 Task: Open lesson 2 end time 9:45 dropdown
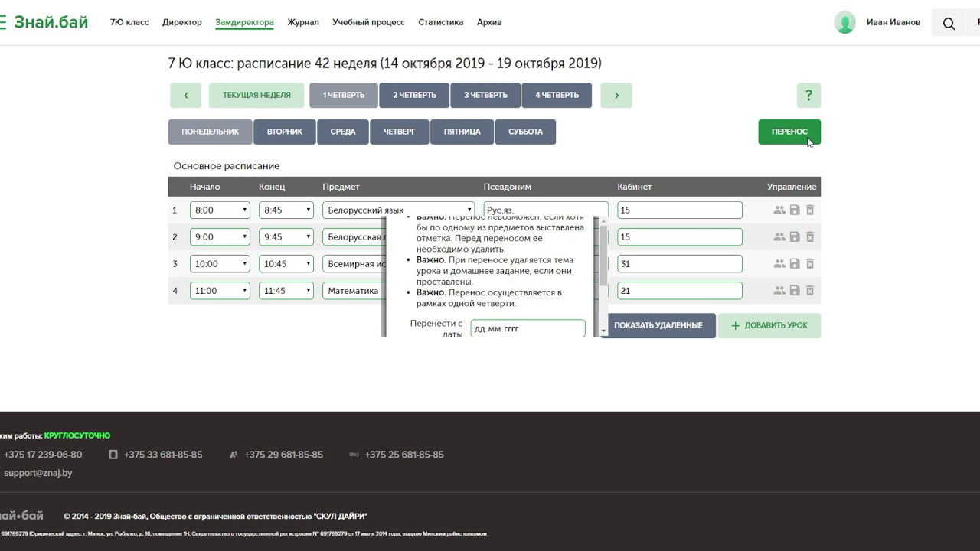click(286, 236)
